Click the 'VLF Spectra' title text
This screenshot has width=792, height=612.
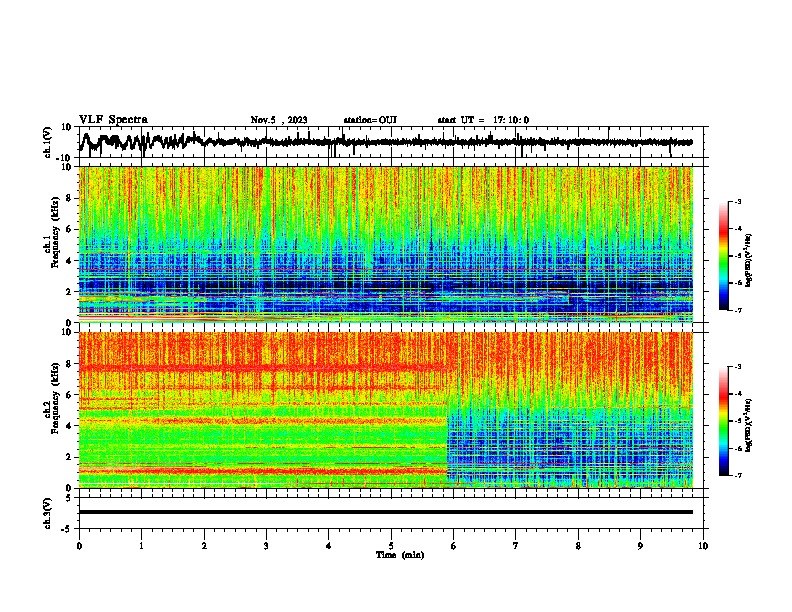pyautogui.click(x=113, y=120)
